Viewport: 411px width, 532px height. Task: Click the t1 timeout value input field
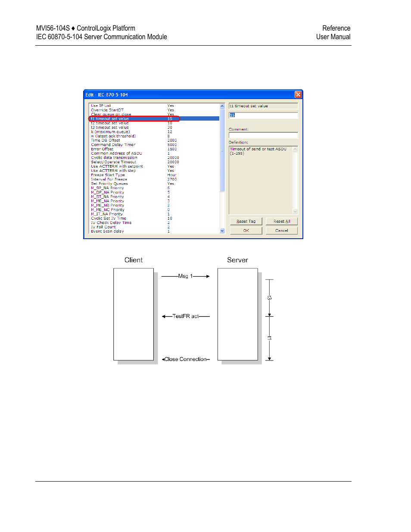coord(263,115)
